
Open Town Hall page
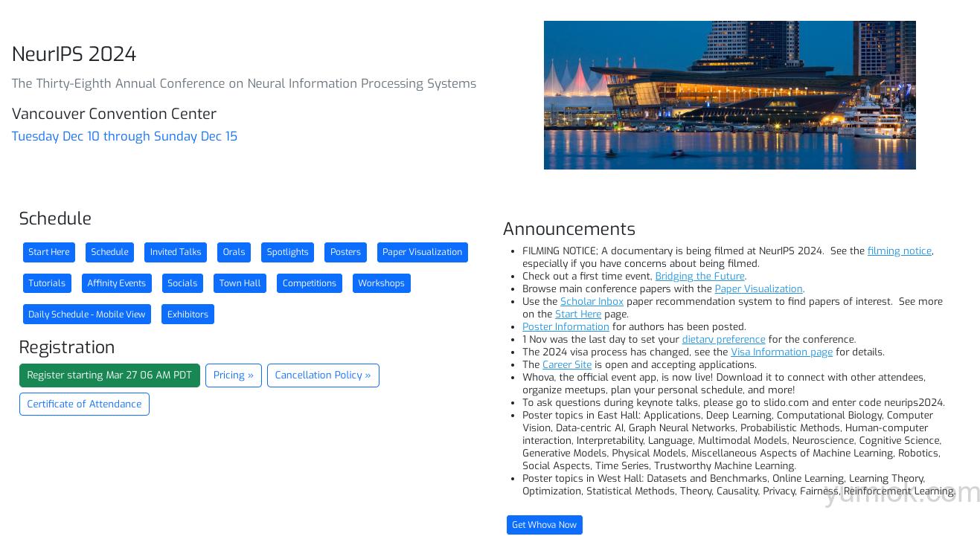click(x=240, y=283)
